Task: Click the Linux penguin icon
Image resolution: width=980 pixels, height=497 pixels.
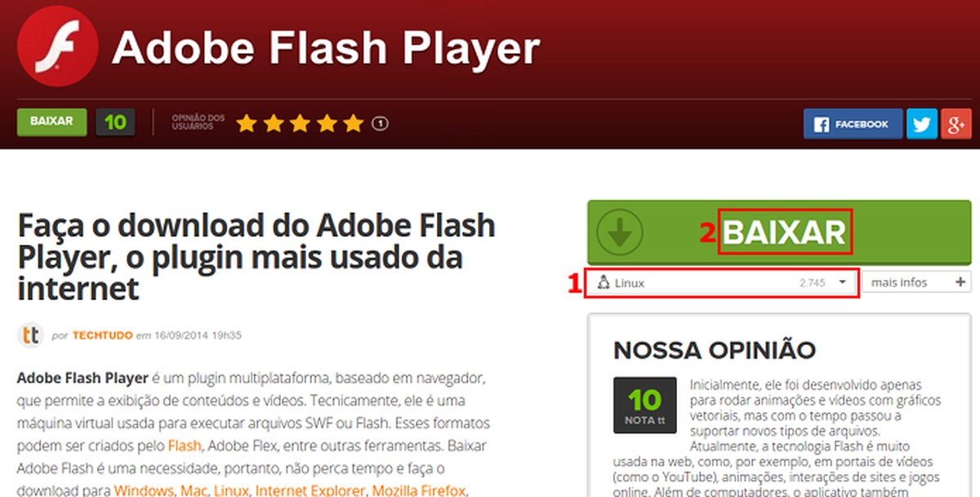Action: coord(604,282)
